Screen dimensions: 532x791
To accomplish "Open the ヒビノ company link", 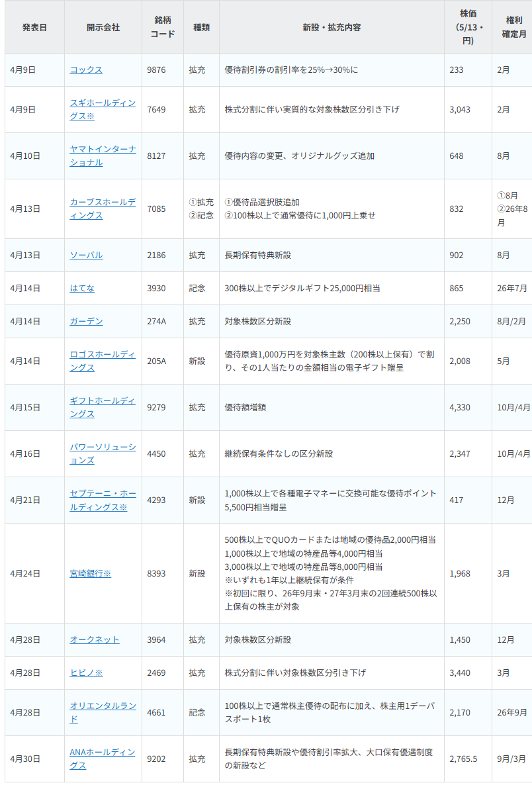I will click(x=86, y=673).
